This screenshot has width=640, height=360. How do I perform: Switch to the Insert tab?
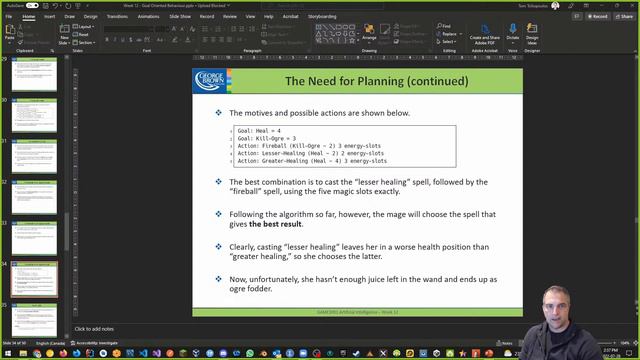point(49,17)
